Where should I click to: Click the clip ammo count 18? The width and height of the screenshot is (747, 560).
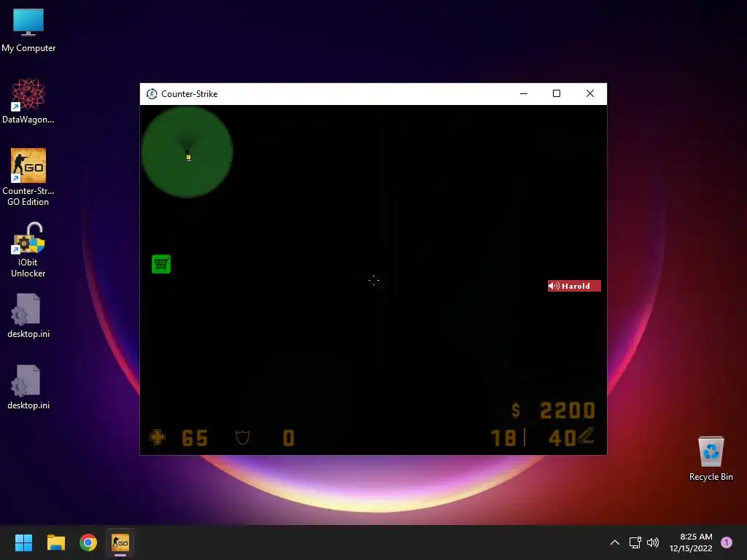click(503, 438)
